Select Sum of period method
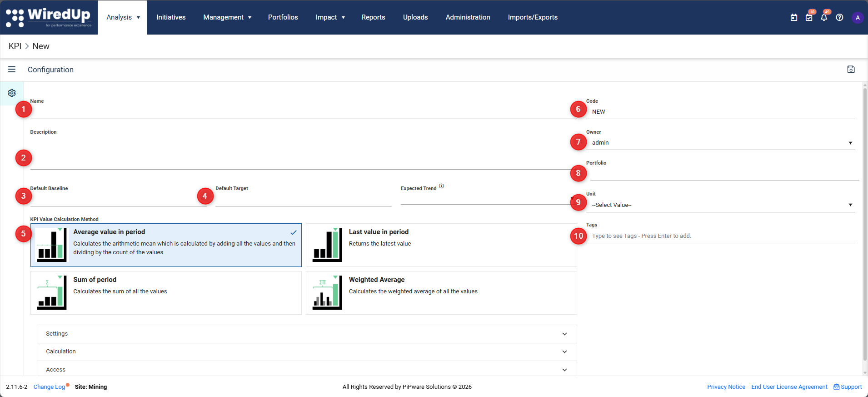 pyautogui.click(x=166, y=292)
